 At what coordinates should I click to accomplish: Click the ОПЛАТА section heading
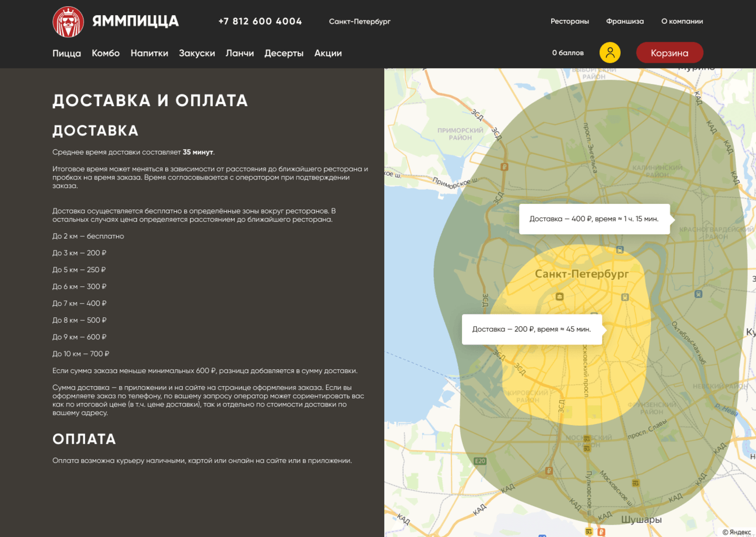(x=84, y=439)
